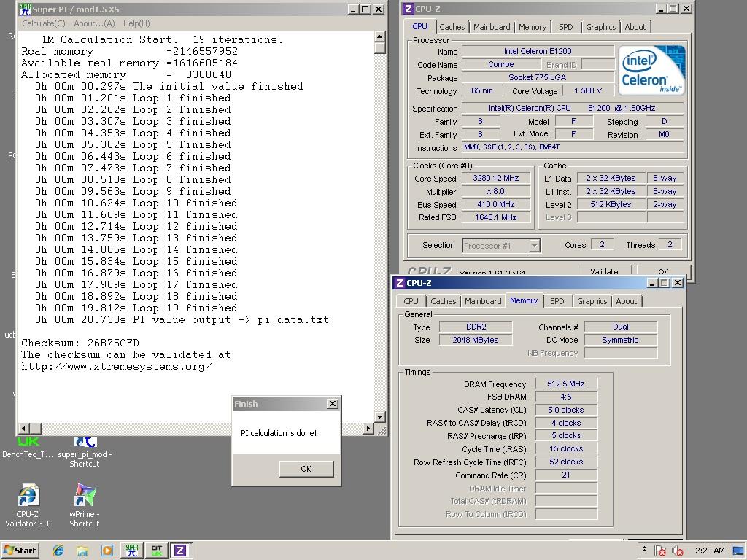Click Super PI vertical scrollbar up arrow
Viewport: 747px width, 560px height.
pyautogui.click(x=379, y=36)
